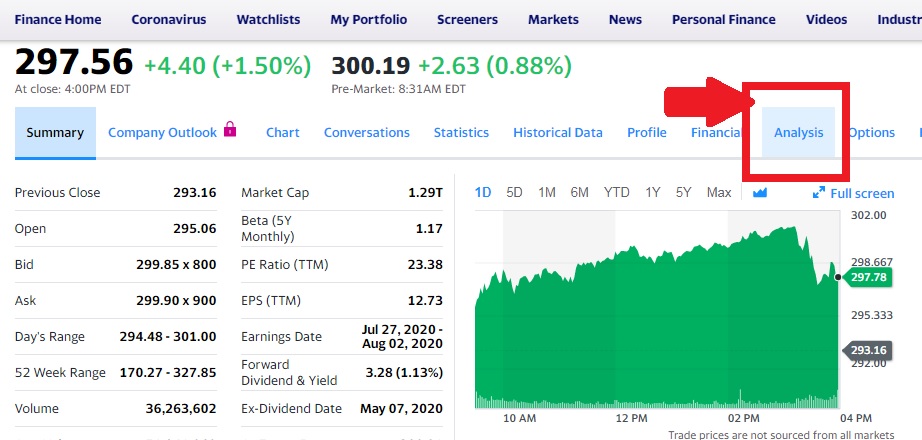Switch to Company Outlook tab
Image resolution: width=922 pixels, height=440 pixels.
tap(162, 133)
